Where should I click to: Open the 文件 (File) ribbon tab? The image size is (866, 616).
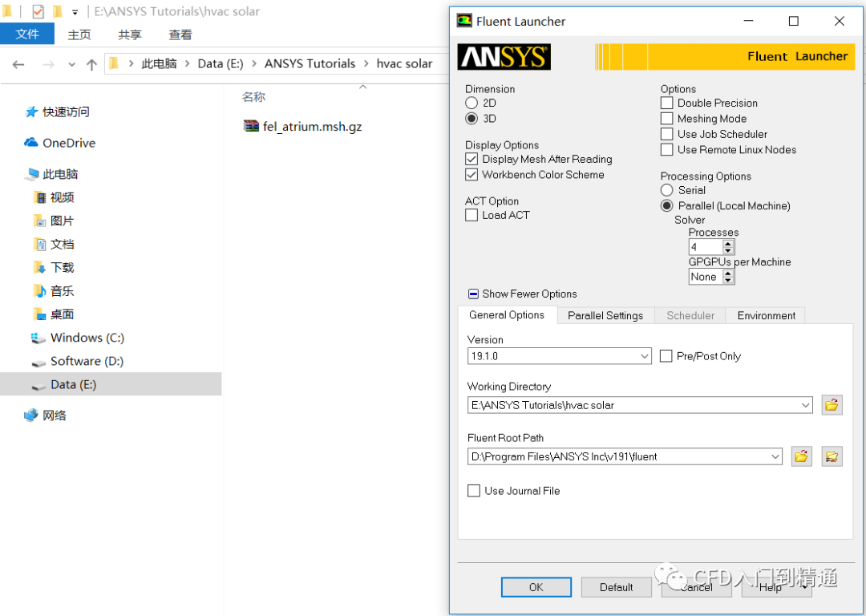point(27,34)
